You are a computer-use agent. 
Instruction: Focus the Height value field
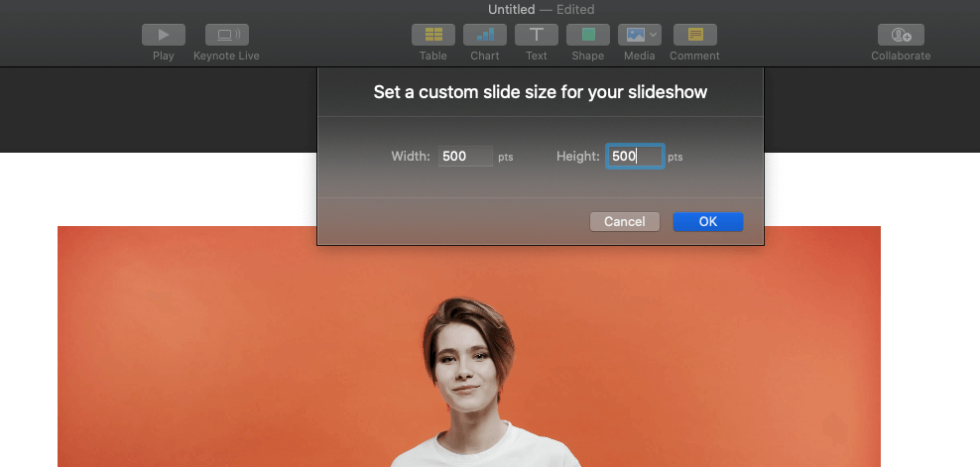pos(634,157)
